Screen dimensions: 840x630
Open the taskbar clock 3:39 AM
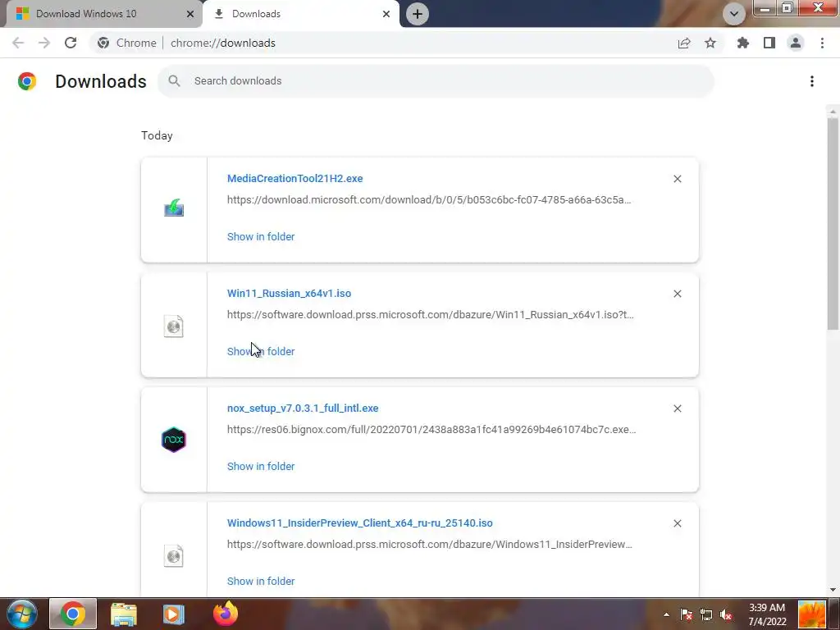coord(767,614)
